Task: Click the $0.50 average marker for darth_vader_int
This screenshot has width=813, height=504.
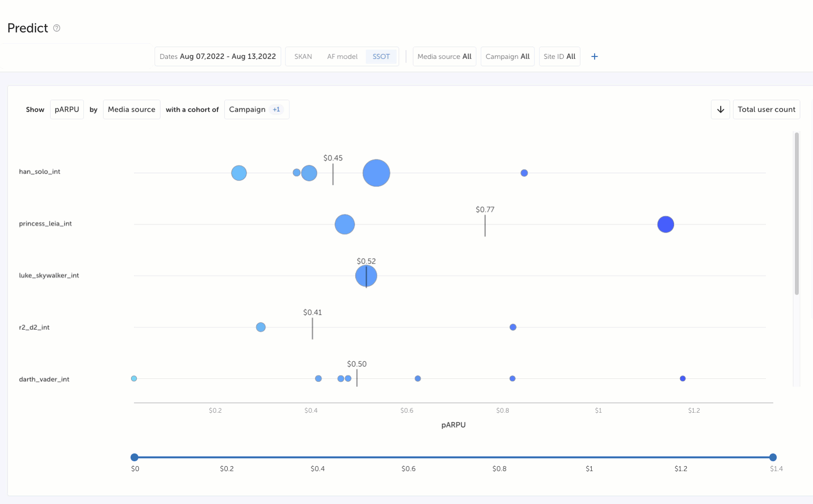Action: pos(357,378)
